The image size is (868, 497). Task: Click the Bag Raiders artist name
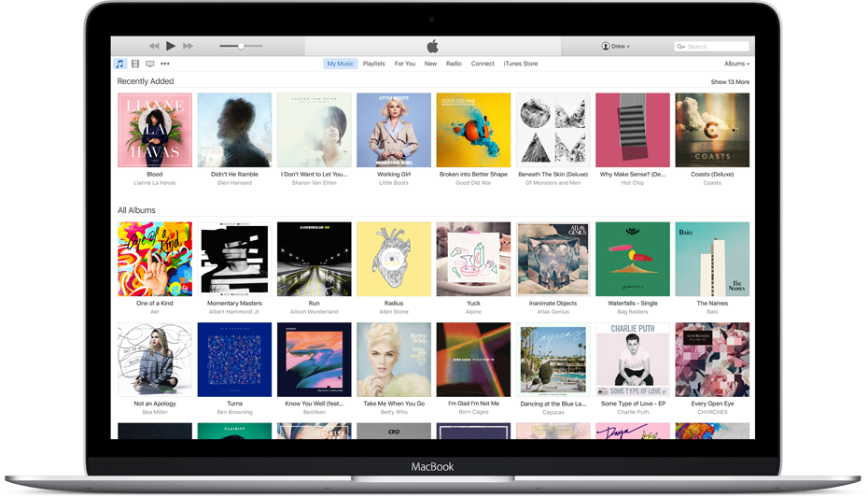(633, 312)
